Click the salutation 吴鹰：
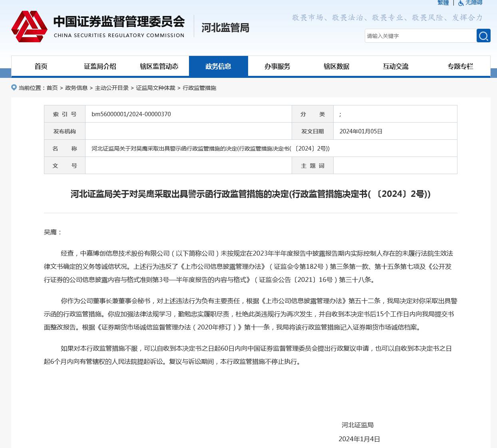The image size is (497, 448). 53,232
